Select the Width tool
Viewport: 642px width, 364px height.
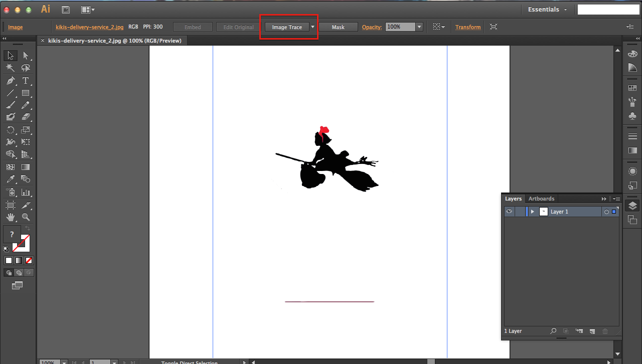coord(11,142)
